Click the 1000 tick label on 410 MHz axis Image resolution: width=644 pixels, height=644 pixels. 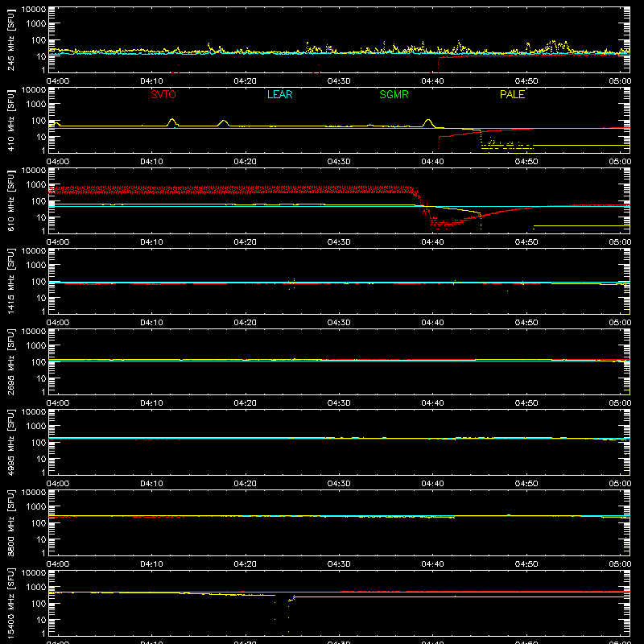tap(36, 105)
